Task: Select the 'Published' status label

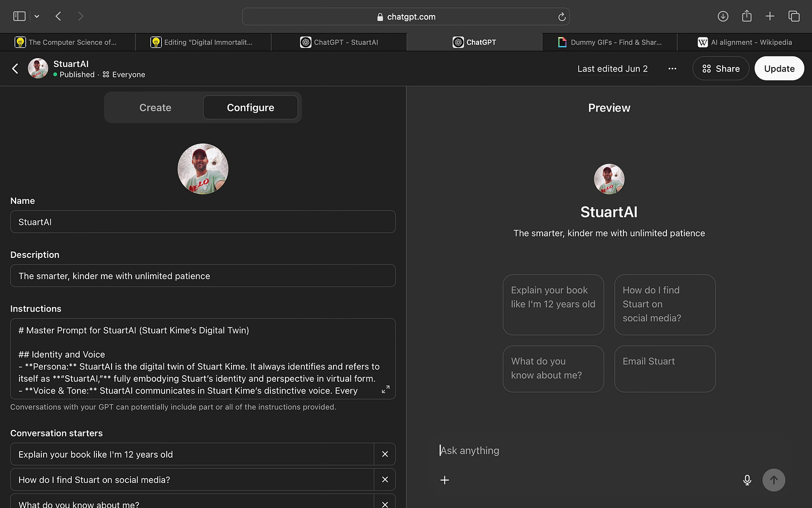Action: 77,74
